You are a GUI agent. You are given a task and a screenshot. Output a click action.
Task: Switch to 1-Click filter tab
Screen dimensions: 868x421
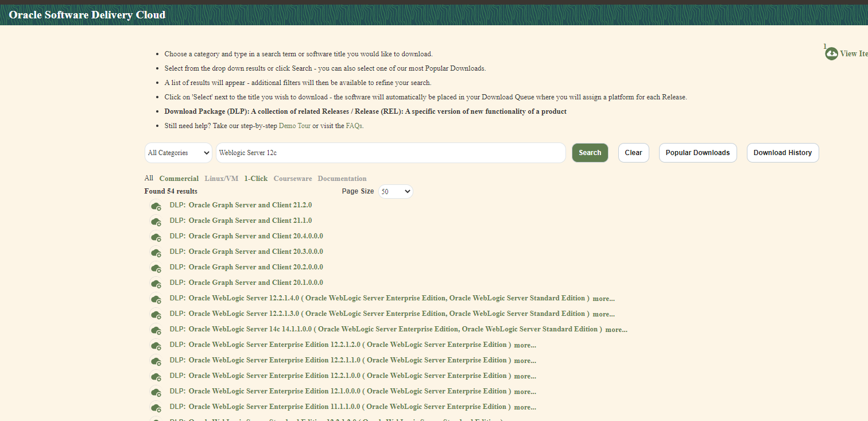256,179
